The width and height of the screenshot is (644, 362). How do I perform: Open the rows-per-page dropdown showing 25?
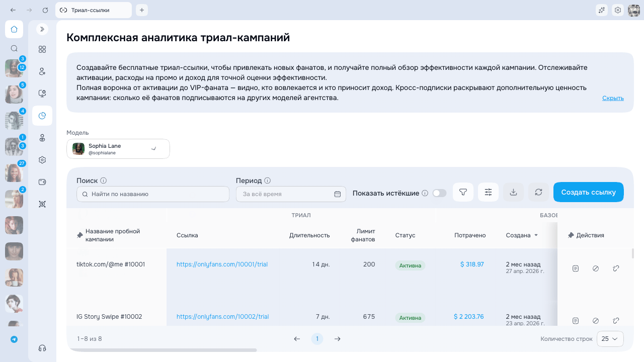[610, 339]
